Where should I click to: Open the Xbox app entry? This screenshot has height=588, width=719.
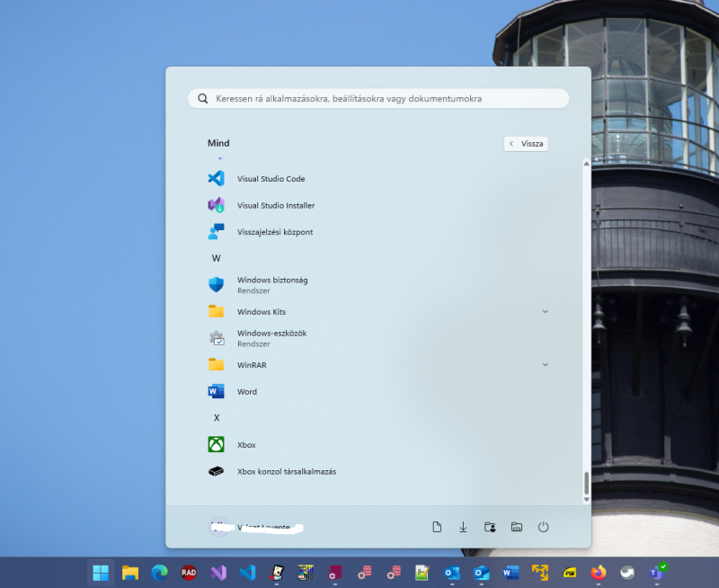[x=378, y=444]
